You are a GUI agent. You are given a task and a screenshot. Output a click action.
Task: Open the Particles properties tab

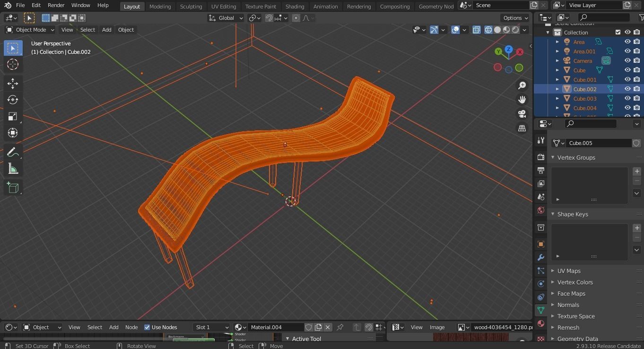tap(541, 271)
